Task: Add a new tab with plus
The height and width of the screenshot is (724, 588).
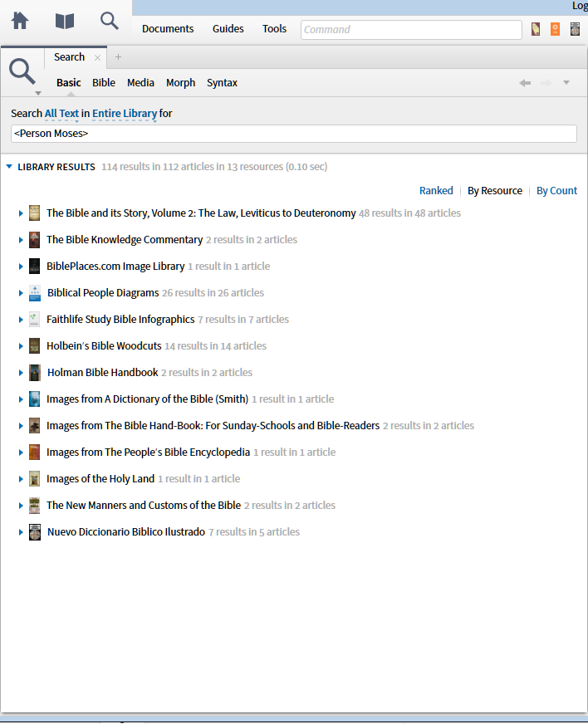Action: pyautogui.click(x=118, y=56)
